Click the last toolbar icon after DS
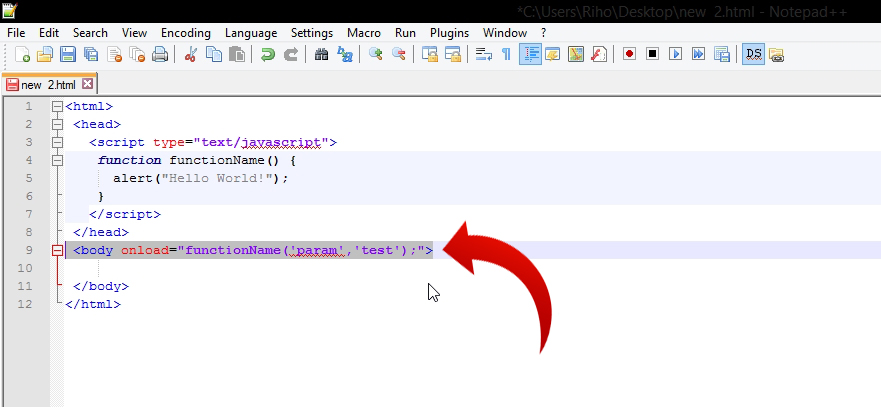This screenshot has height=407, width=881. [x=776, y=55]
